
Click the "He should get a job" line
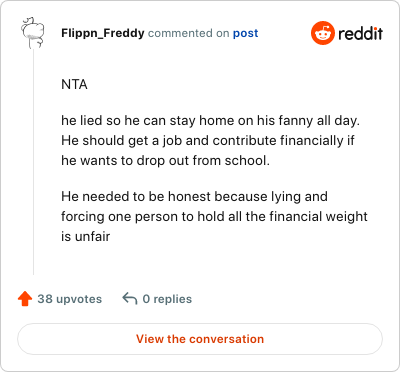(208, 140)
